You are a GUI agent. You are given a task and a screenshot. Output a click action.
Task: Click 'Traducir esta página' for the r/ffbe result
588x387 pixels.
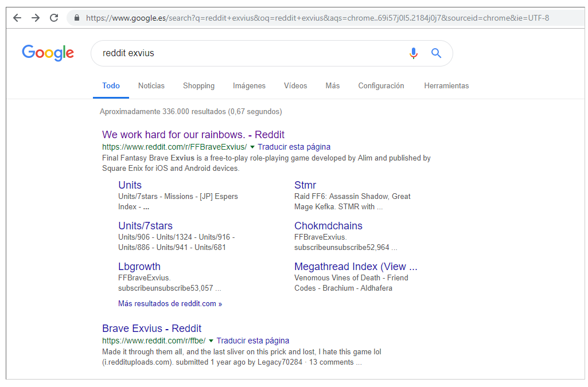[x=253, y=341]
